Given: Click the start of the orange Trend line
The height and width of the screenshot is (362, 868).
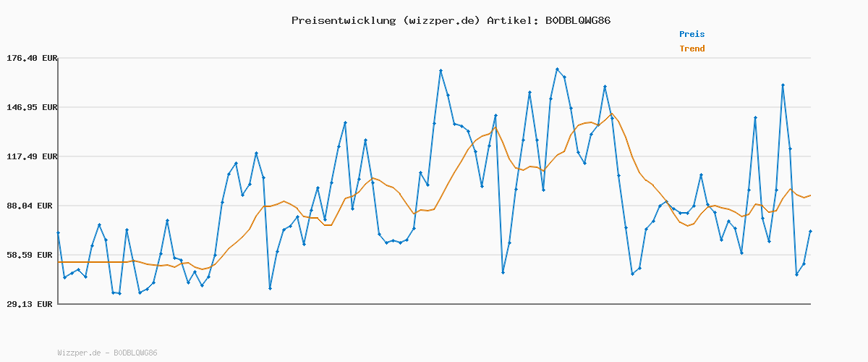Looking at the screenshot, I should [59, 262].
